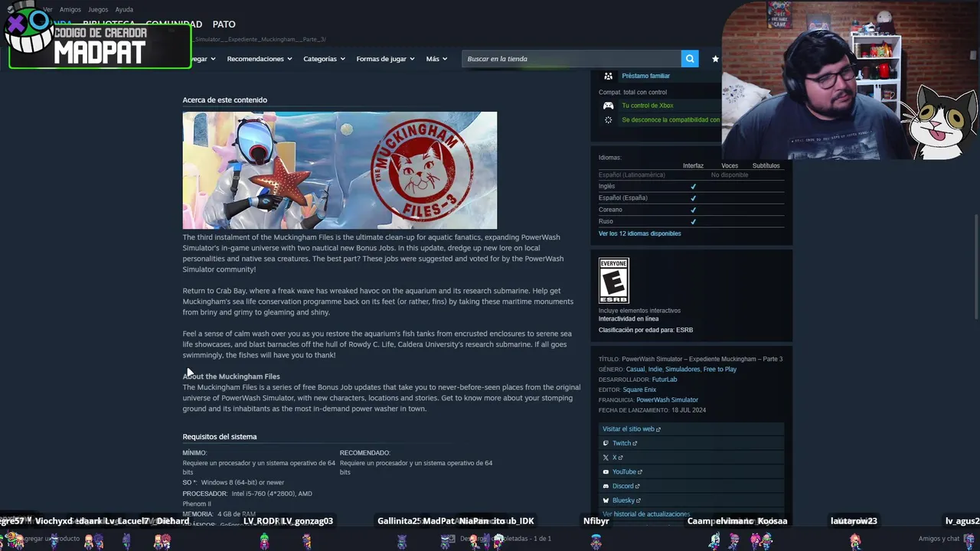Image resolution: width=980 pixels, height=551 pixels.
Task: Click the X logo icon
Action: [606, 458]
